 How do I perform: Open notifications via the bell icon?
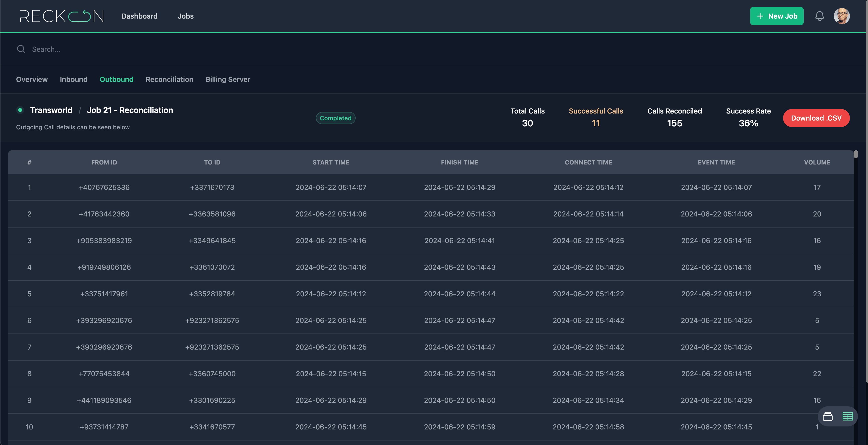(x=819, y=16)
